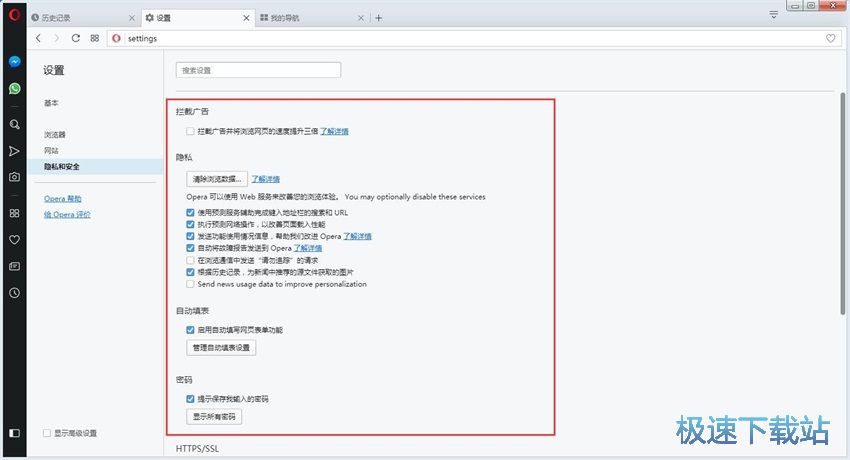Click the sidebar snapshot camera icon
Viewport: 850px width, 460px height.
(15, 177)
